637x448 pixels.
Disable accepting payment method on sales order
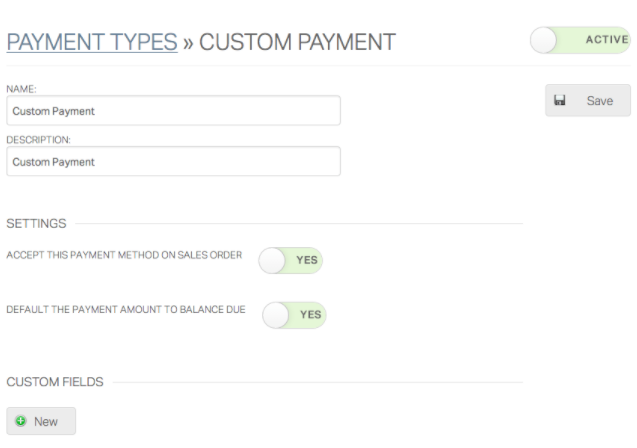(x=290, y=261)
